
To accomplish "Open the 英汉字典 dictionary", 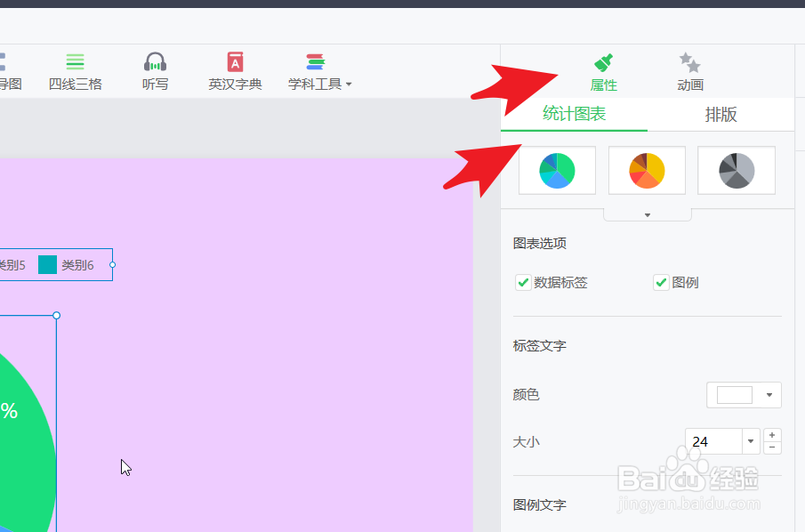I will pyautogui.click(x=235, y=72).
